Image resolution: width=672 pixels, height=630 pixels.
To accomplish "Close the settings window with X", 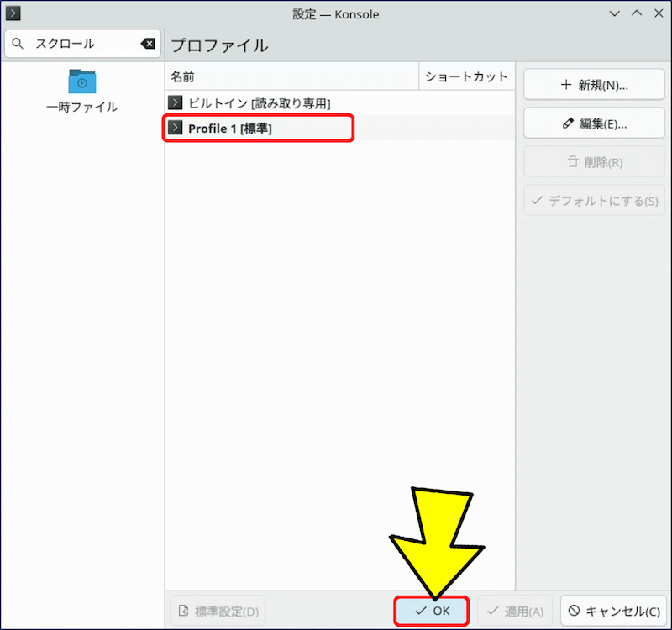I will (x=656, y=13).
